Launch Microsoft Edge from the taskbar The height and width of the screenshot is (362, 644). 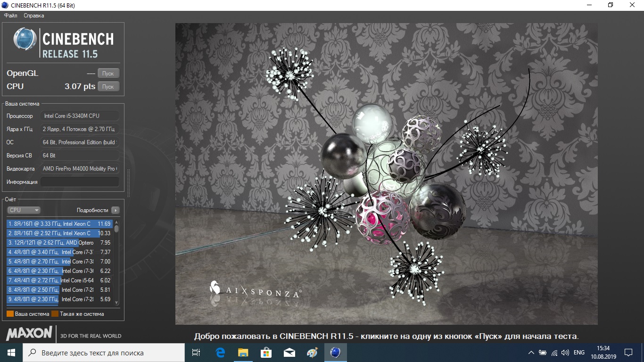click(x=220, y=353)
